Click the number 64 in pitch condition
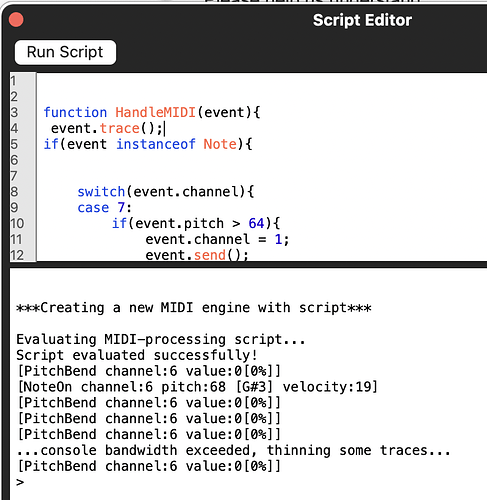 [256, 223]
